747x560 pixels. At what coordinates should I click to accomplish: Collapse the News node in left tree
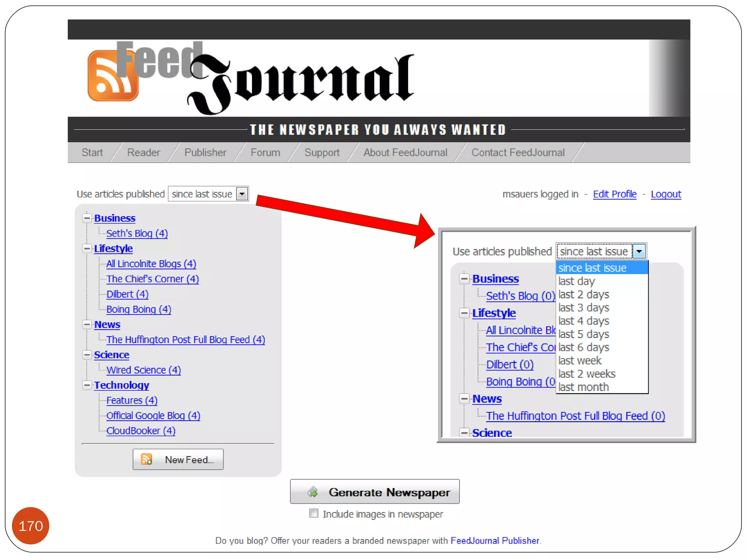[87, 324]
